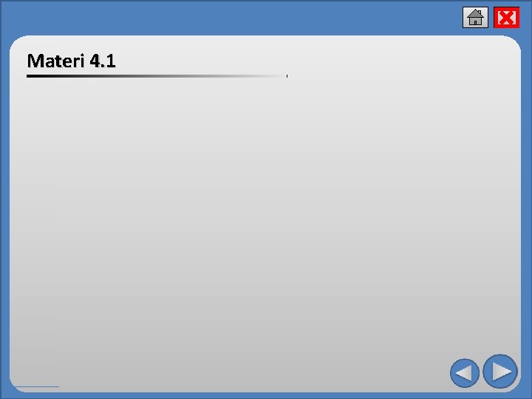Click the short underline at panel's bottom-left corner

click(37, 386)
